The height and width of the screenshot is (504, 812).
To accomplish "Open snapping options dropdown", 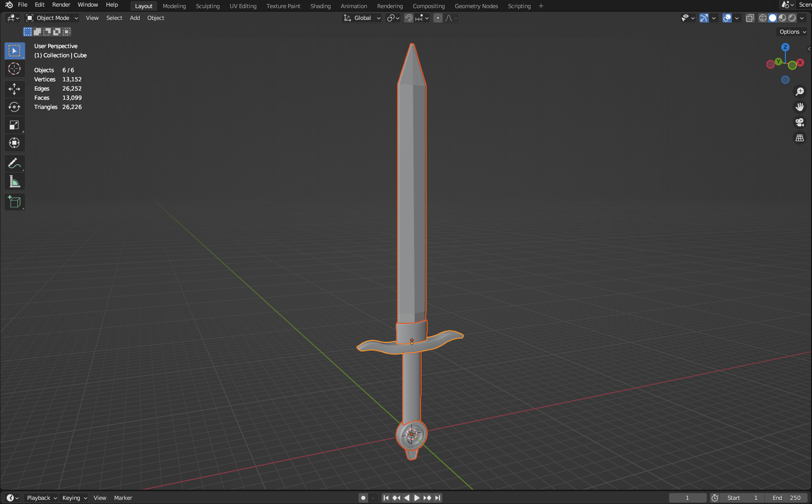I will (423, 18).
